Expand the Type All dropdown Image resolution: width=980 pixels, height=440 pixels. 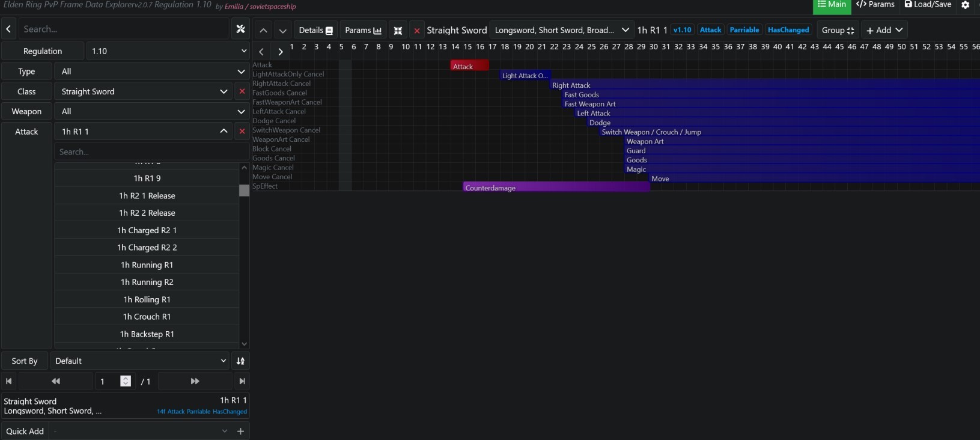[x=152, y=71]
